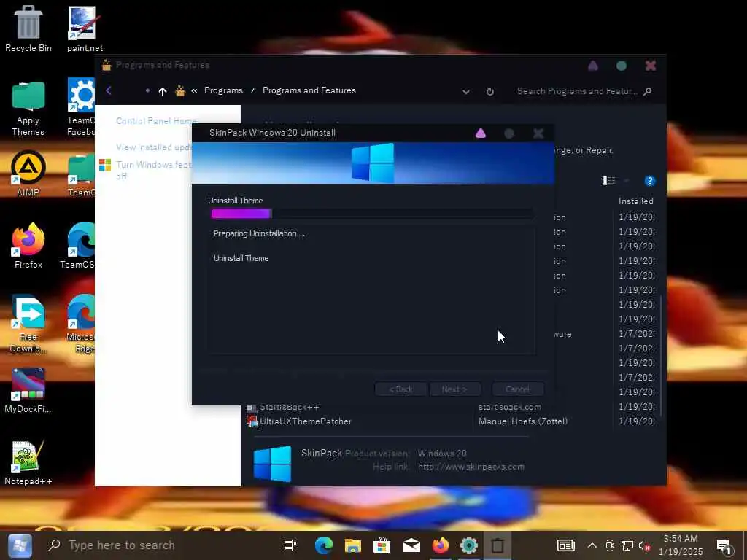Open Firefox from the taskbar
This screenshot has height=560, width=747.
click(440, 545)
